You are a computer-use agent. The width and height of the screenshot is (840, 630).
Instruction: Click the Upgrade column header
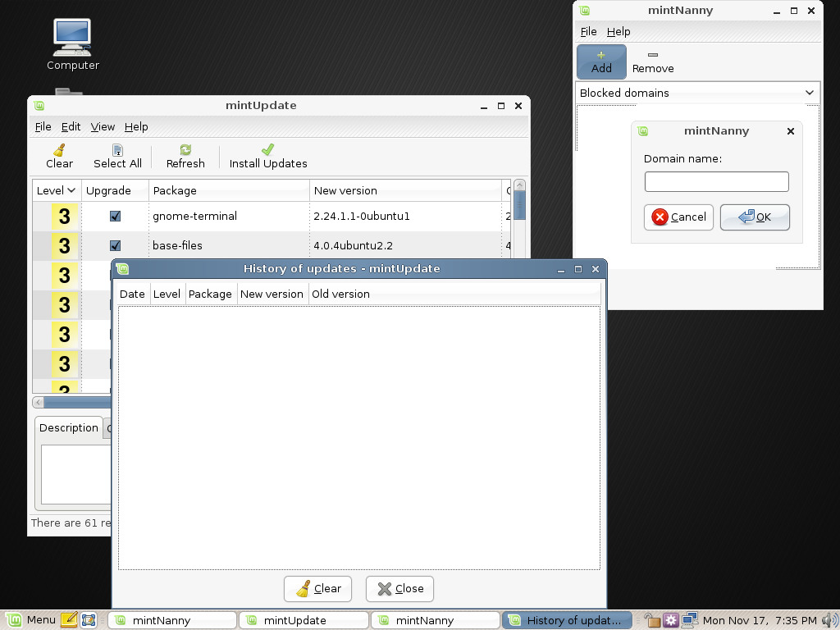point(115,190)
